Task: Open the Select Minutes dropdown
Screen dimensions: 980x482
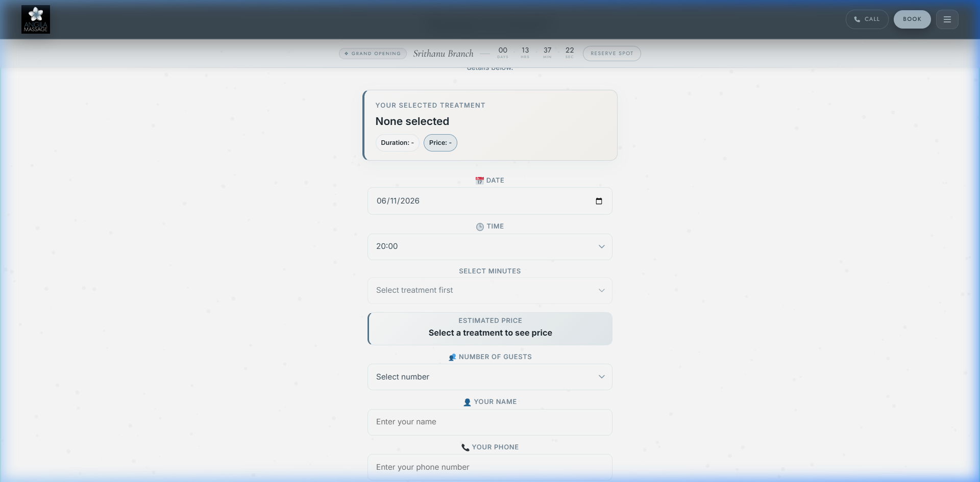Action: click(x=489, y=290)
